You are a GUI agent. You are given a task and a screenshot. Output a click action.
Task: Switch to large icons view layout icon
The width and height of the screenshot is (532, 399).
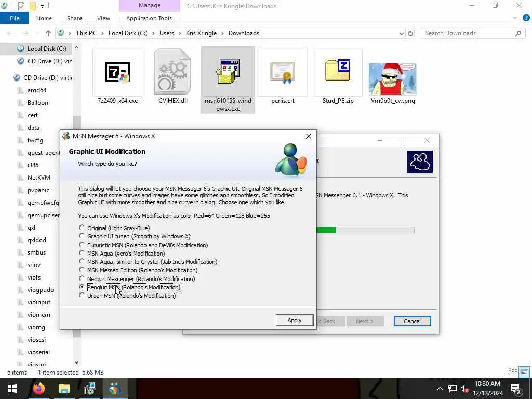click(524, 372)
